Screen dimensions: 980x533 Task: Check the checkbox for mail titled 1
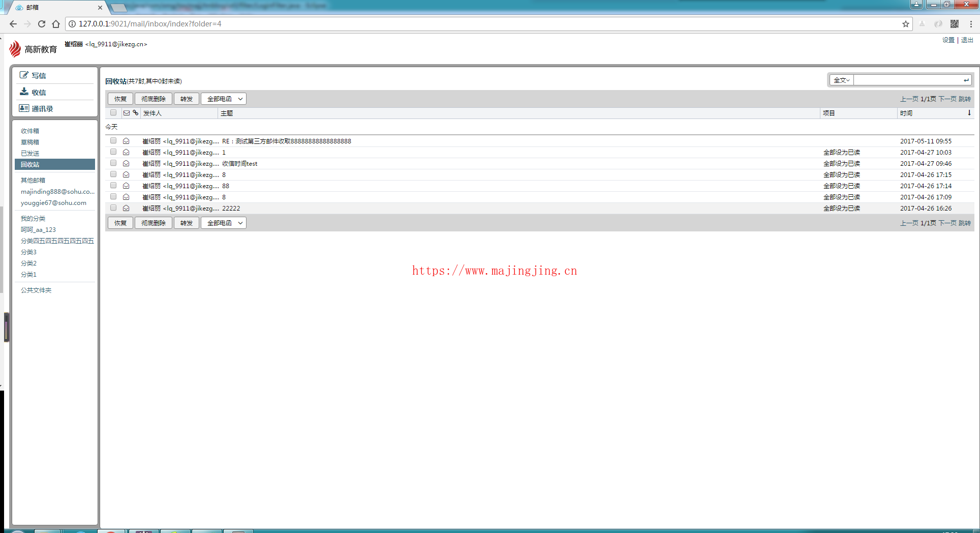113,152
